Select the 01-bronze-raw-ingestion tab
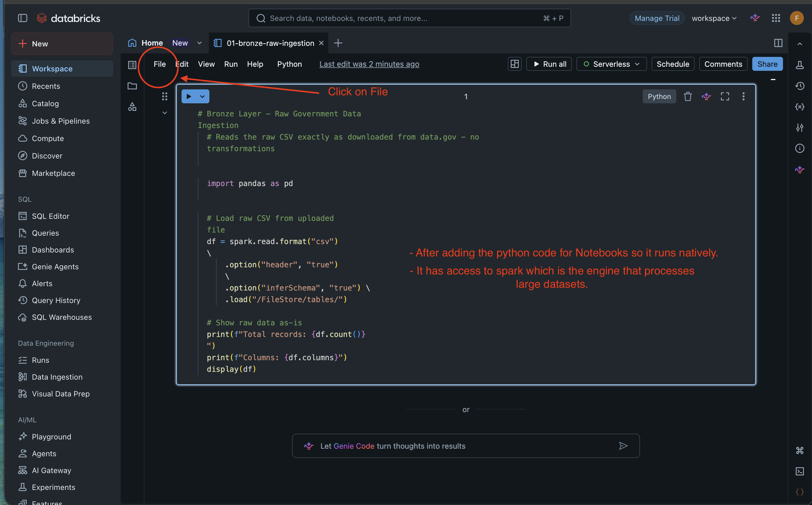Viewport: 812px width, 505px height. coord(270,43)
